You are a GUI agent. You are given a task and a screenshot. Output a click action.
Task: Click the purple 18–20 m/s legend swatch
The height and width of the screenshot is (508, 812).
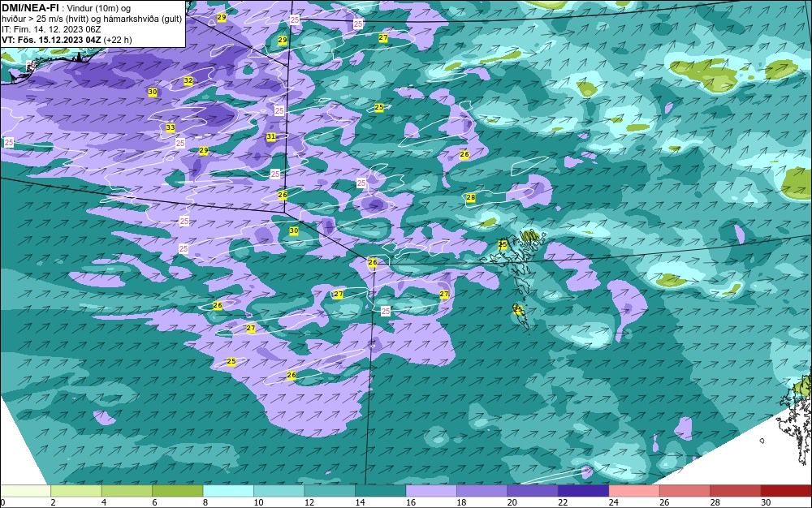tap(482, 491)
